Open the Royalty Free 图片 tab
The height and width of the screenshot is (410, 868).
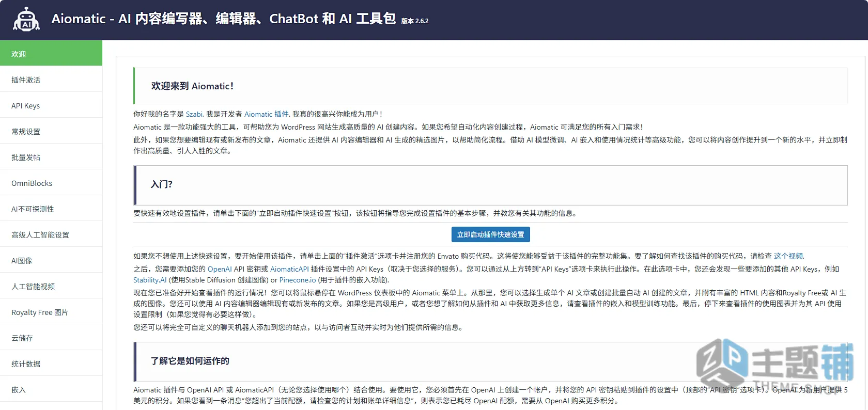tap(51, 312)
